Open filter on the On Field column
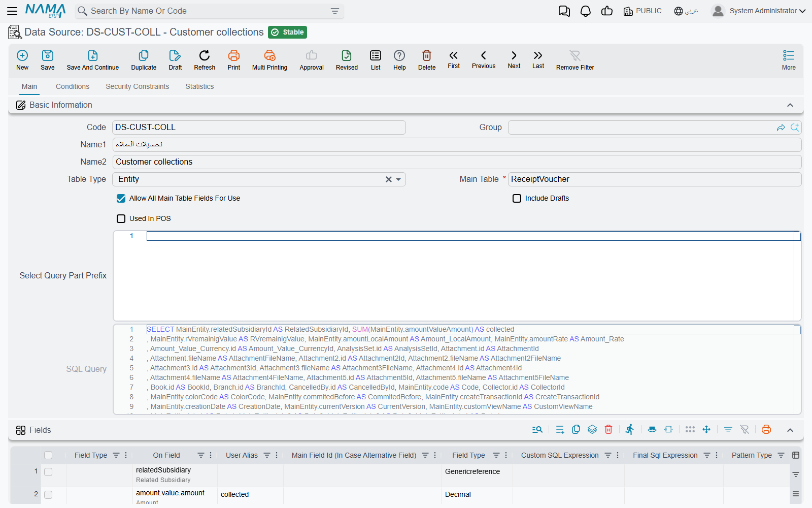The height and width of the screenshot is (508, 812). 201,455
